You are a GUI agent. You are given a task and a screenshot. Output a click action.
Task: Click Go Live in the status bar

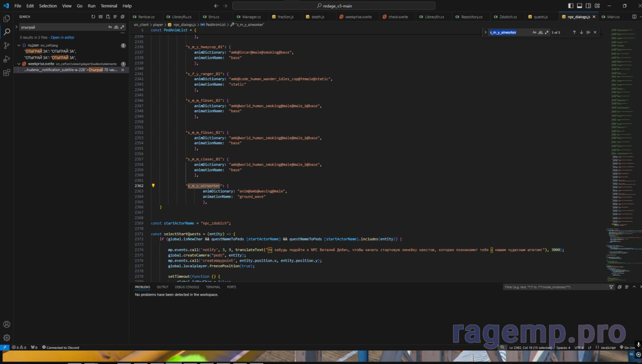tap(627, 347)
